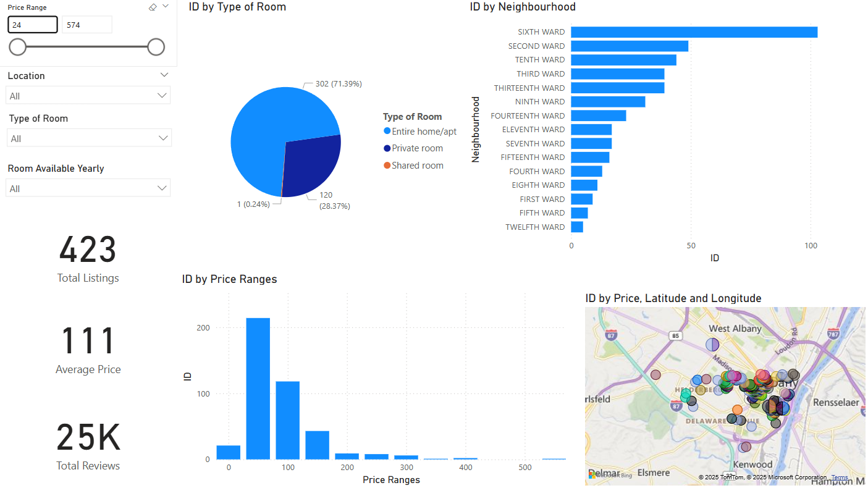This screenshot has width=868, height=488.
Task: Click the dark blue Private room legend marker
Action: (387, 148)
